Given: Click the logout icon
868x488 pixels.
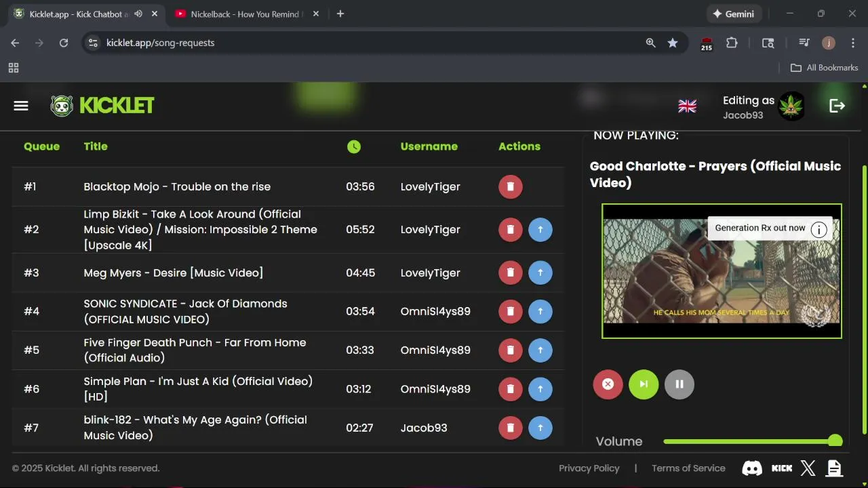Looking at the screenshot, I should [837, 106].
